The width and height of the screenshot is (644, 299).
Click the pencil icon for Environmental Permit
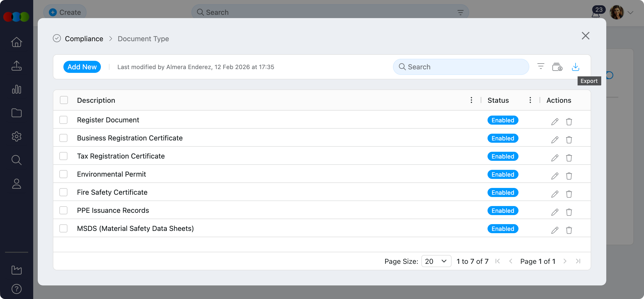pyautogui.click(x=555, y=176)
